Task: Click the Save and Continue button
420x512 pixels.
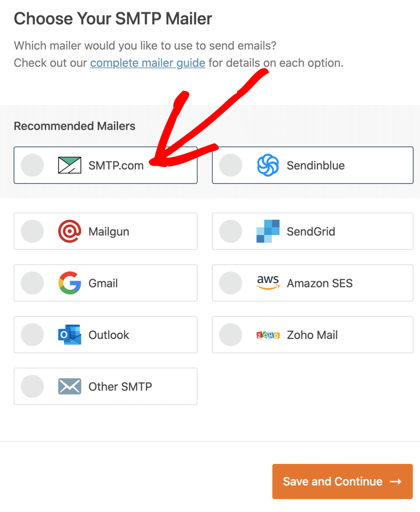Action: tap(342, 481)
